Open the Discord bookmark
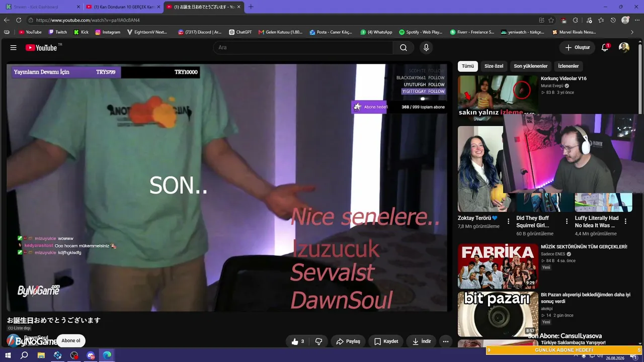Image resolution: width=644 pixels, height=362 pixels. [200, 32]
